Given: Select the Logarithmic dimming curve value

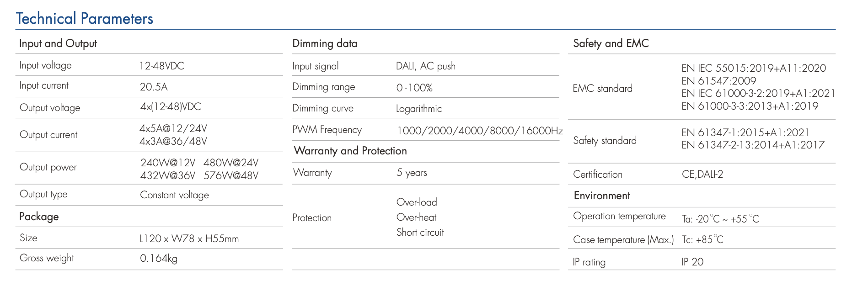Looking at the screenshot, I should (419, 109).
